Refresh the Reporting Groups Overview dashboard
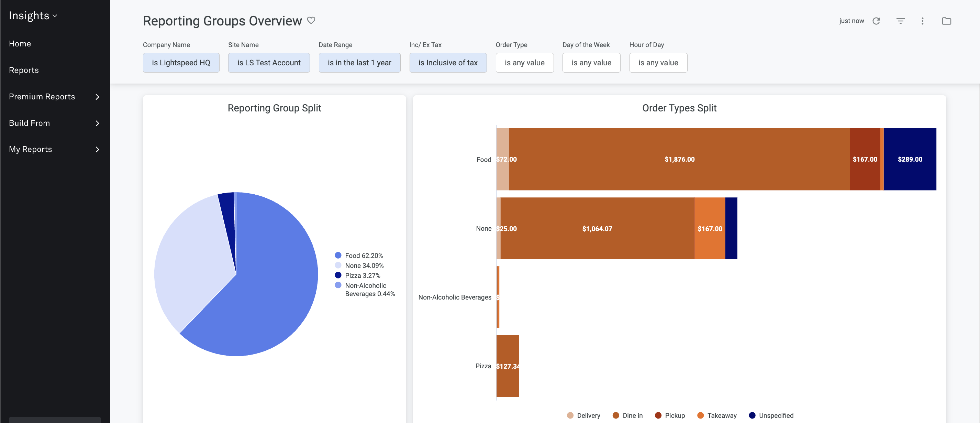Viewport: 980px width, 423px height. point(877,21)
